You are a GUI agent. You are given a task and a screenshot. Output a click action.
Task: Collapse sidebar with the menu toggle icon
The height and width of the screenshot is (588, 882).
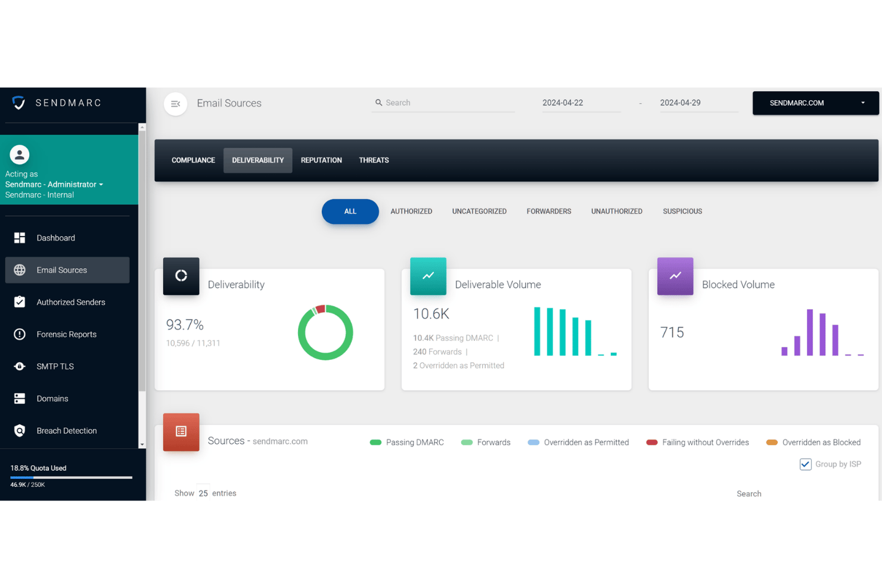(175, 104)
